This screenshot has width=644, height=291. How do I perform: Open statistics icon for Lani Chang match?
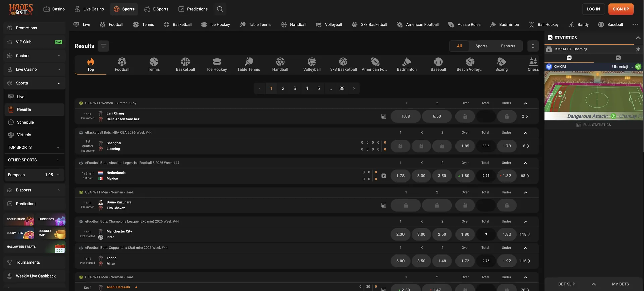pyautogui.click(x=384, y=116)
